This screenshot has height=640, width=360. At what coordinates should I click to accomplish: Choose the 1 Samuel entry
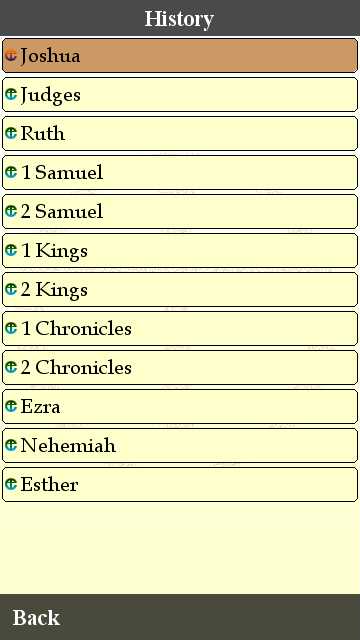coord(180,172)
